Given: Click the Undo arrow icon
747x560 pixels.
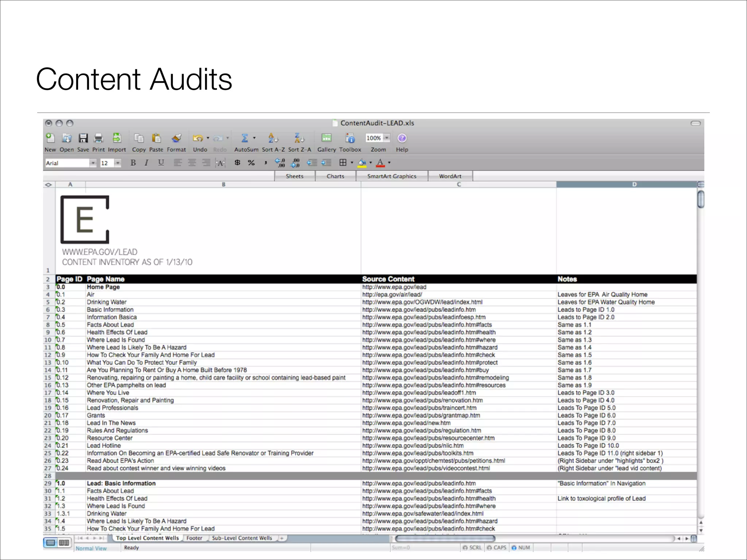Looking at the screenshot, I should point(198,138).
